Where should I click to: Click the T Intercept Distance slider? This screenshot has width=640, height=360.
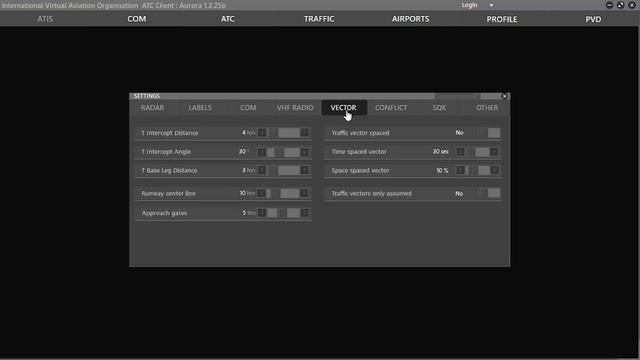pyautogui.click(x=283, y=133)
